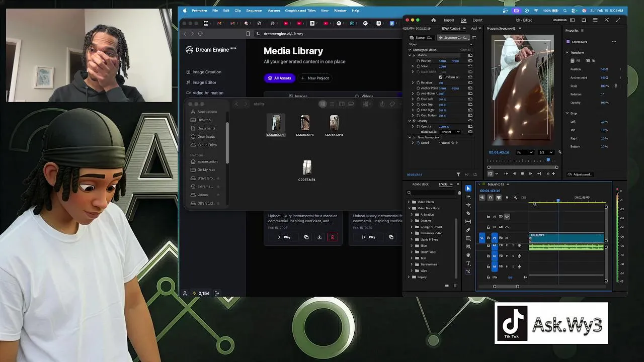Reset the Motion effect parameter

470,55
